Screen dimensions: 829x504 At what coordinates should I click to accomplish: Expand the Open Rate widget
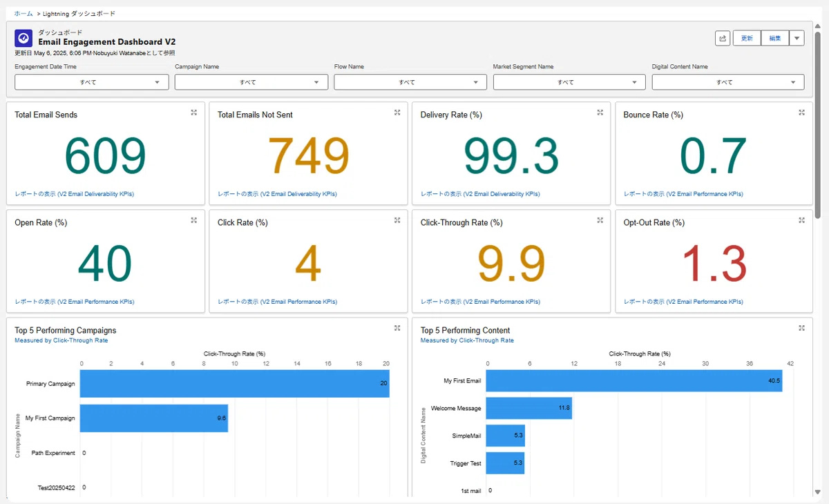[x=194, y=220]
